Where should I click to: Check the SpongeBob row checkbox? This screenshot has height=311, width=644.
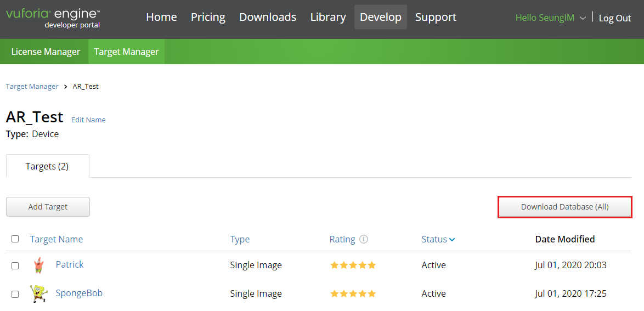click(x=15, y=294)
